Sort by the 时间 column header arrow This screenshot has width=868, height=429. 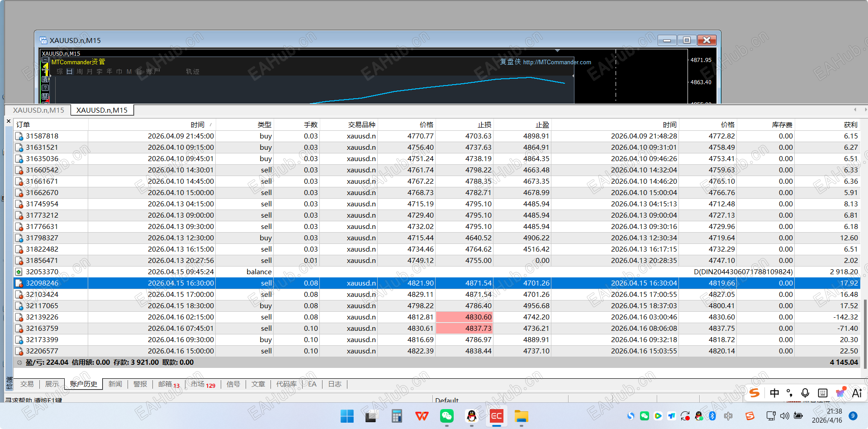pyautogui.click(x=210, y=125)
